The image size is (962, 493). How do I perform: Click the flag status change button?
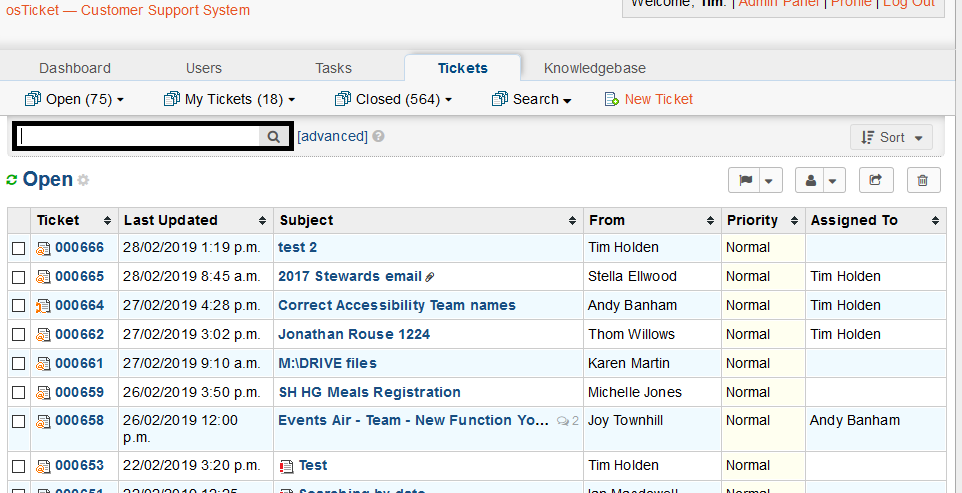point(746,181)
